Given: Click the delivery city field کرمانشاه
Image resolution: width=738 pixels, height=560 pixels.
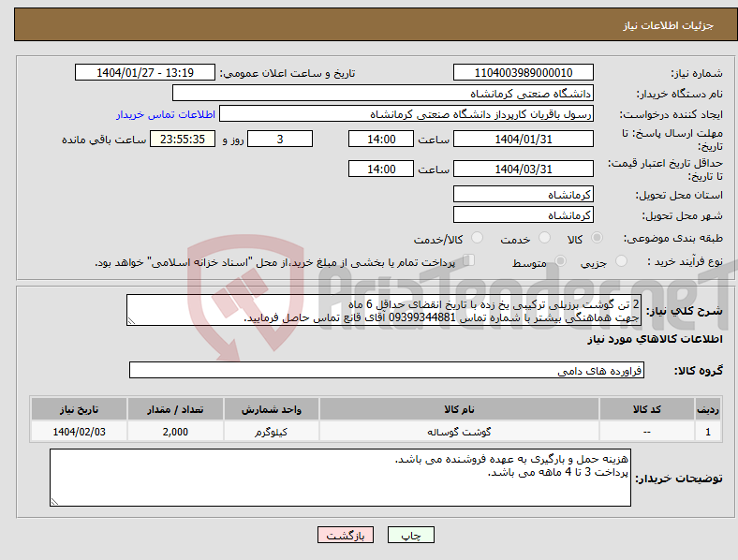Looking at the screenshot, I should pos(523,214).
